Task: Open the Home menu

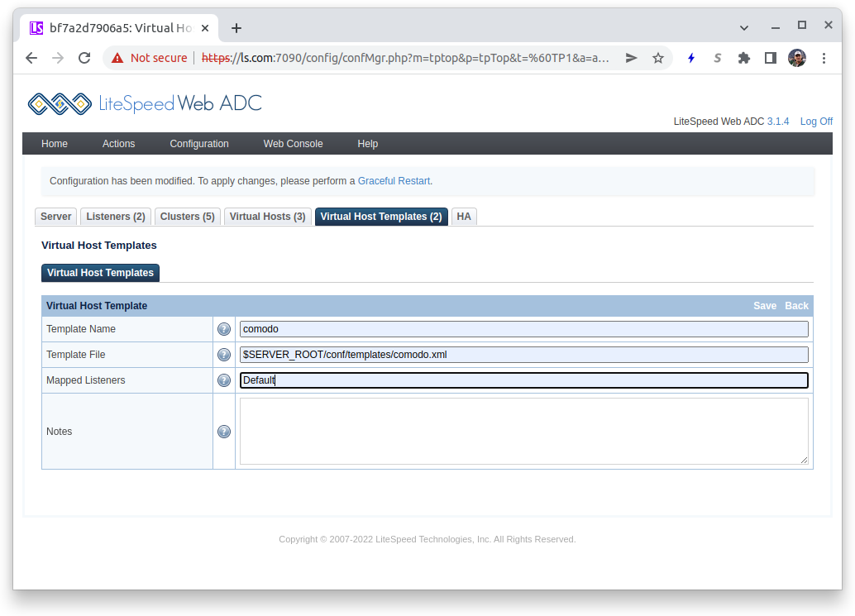Action: [55, 144]
